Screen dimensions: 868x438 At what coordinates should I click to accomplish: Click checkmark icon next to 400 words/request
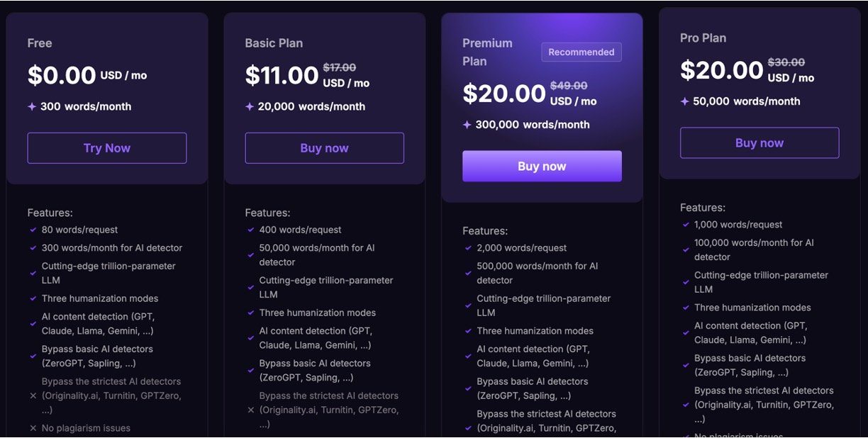(x=251, y=230)
